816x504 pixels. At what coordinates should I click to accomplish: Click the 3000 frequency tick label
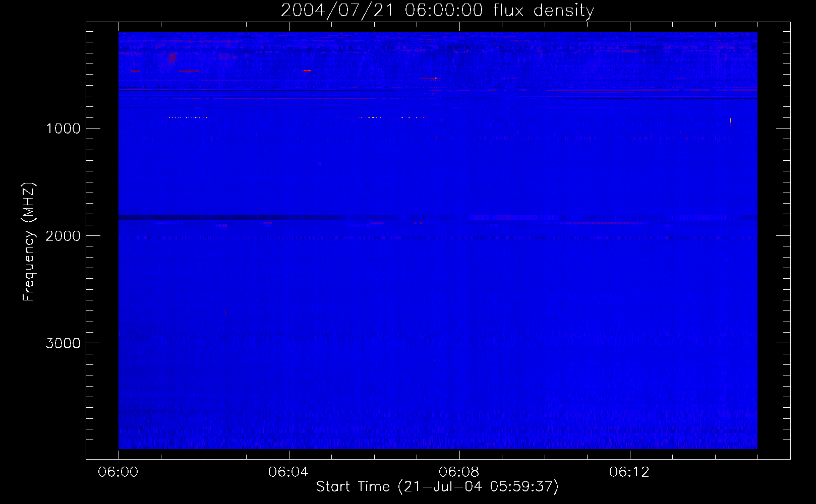[63, 343]
